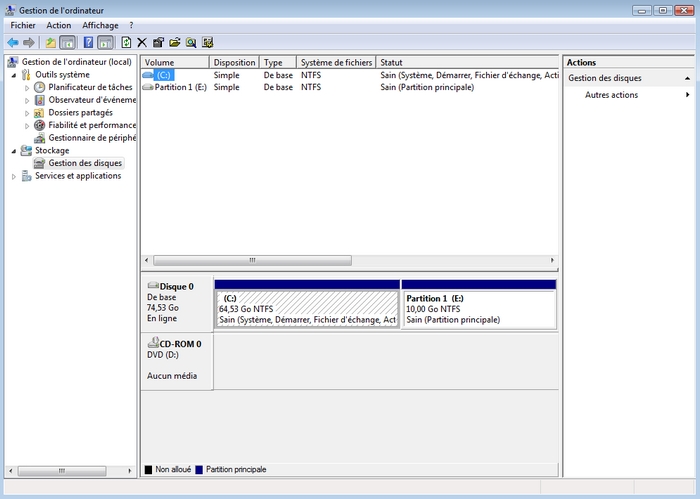Expand the Planificateur de tâches node
Image resolution: width=700 pixels, height=499 pixels.
tap(27, 87)
